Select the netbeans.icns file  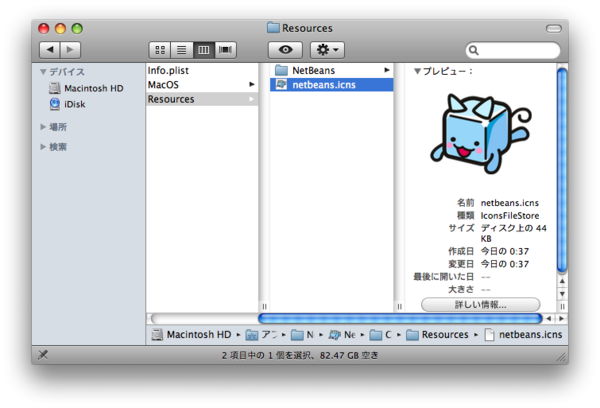click(331, 85)
